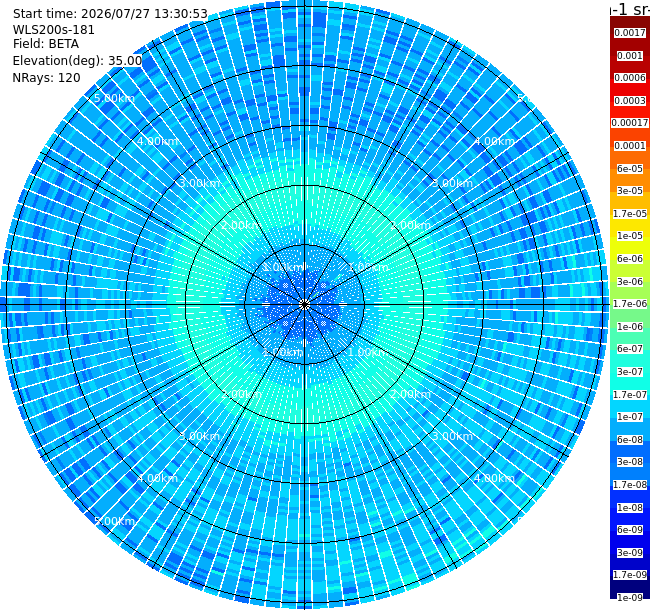Click the Start time 2026/07/27 text
Screen dimensions: 650x610
coord(110,14)
